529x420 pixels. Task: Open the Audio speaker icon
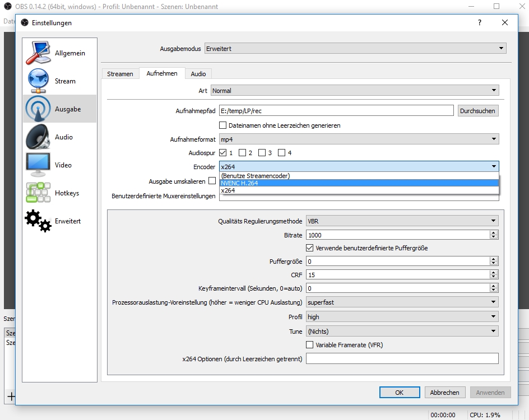(x=38, y=137)
